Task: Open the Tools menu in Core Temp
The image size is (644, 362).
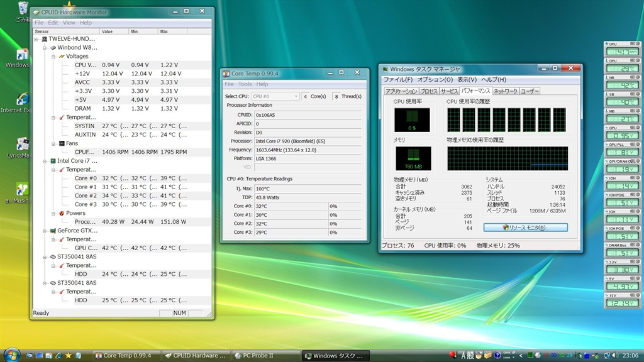Action: (245, 84)
